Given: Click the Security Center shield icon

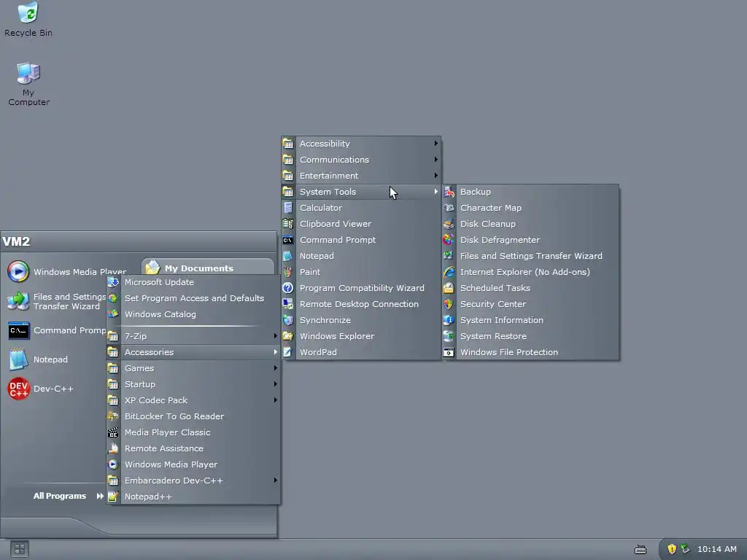Looking at the screenshot, I should point(449,304).
